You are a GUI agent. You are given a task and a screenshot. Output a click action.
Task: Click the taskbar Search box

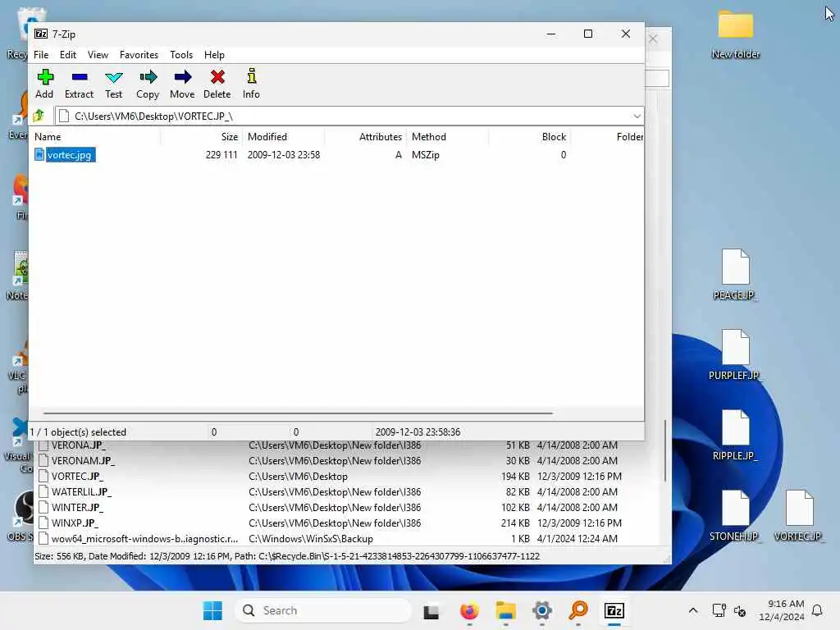(x=323, y=610)
